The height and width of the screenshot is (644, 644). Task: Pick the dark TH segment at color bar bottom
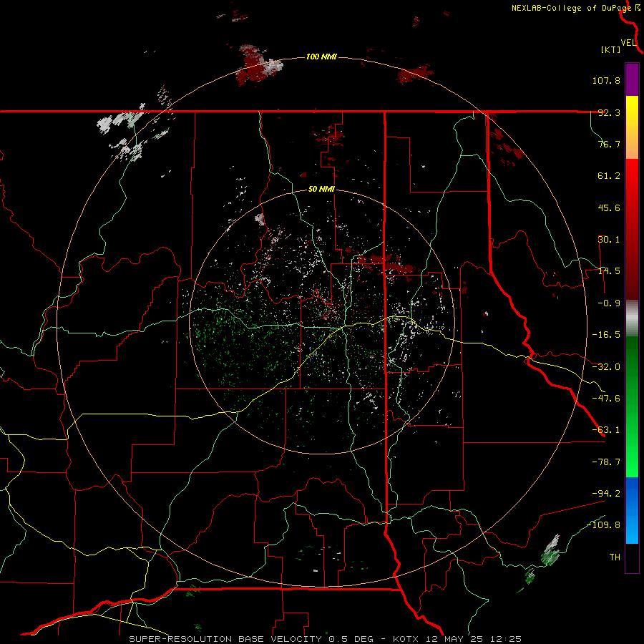click(x=632, y=557)
